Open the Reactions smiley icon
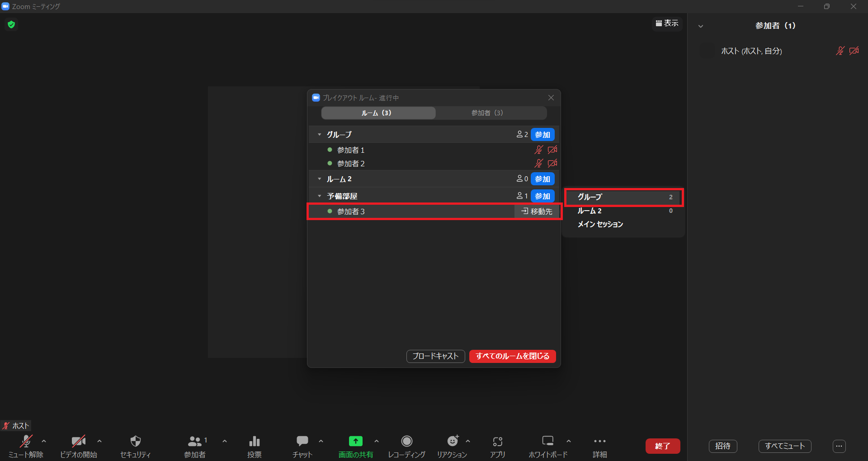The image size is (868, 461). (x=452, y=442)
